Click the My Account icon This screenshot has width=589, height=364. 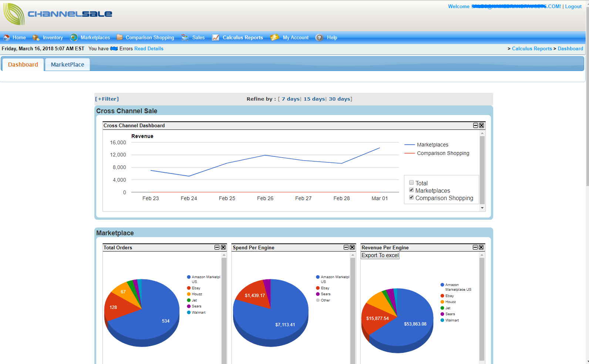click(275, 38)
